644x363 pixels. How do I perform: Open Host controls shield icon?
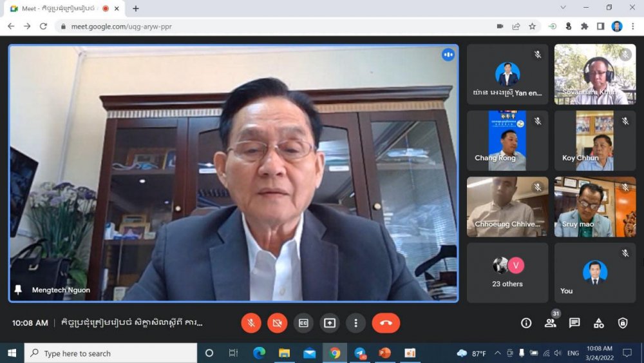point(622,323)
